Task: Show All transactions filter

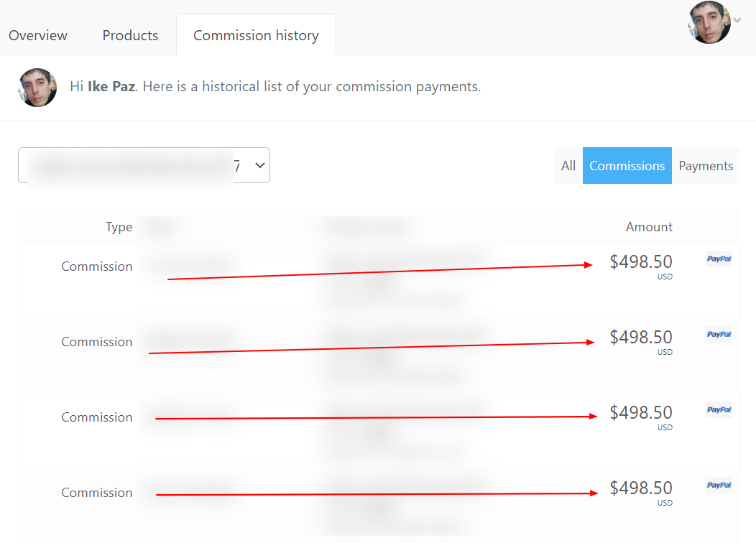Action: point(568,166)
